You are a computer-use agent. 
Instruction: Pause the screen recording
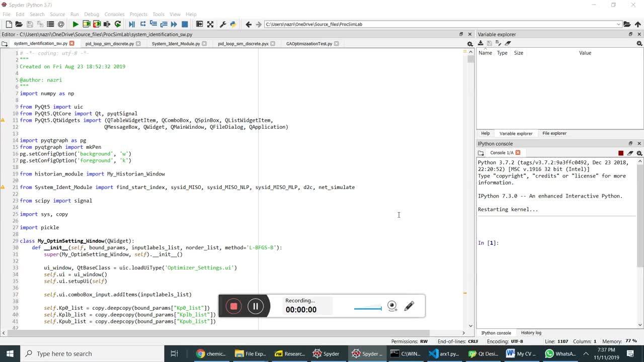pyautogui.click(x=256, y=306)
